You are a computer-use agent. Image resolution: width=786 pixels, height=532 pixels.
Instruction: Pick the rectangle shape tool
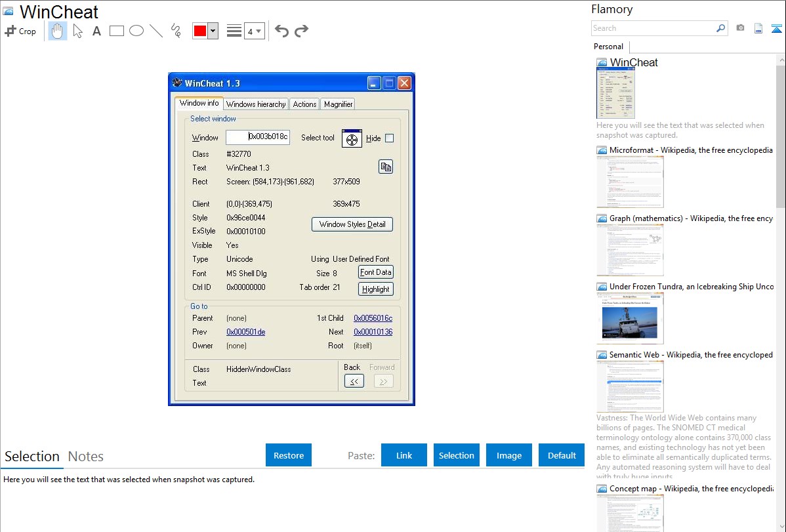[116, 31]
